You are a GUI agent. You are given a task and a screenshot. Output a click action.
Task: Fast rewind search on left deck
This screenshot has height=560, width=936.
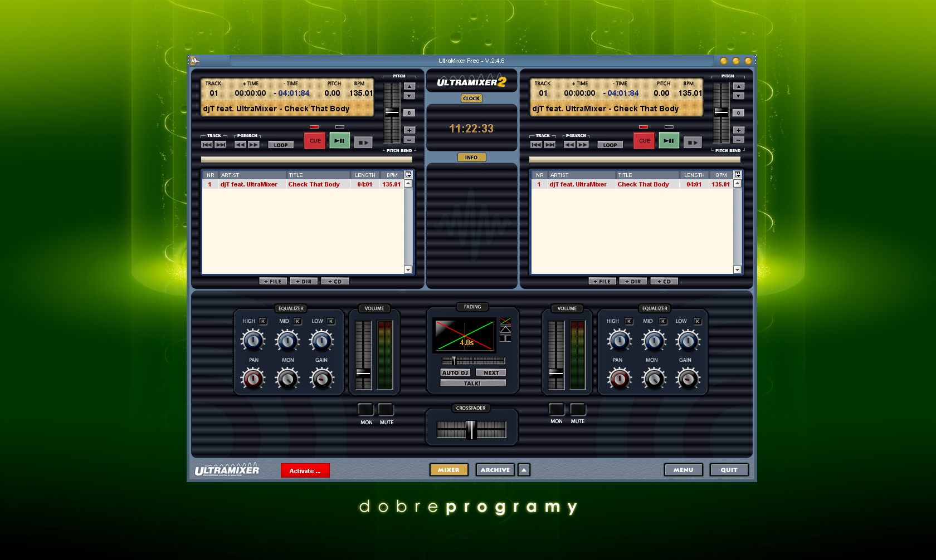240,145
